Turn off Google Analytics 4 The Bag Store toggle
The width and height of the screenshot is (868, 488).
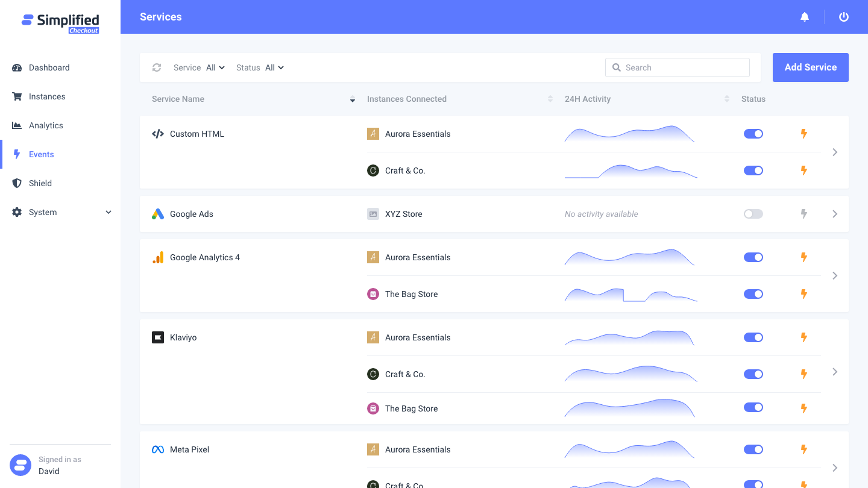tap(753, 294)
